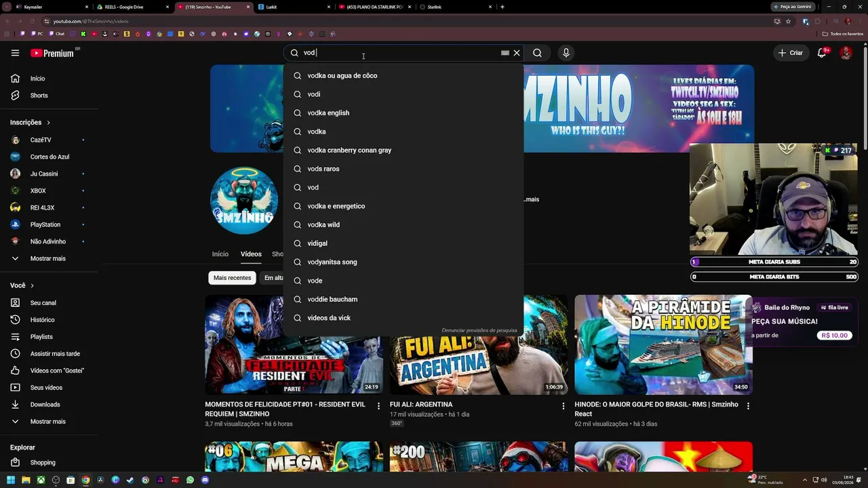Image resolution: width=868 pixels, height=488 pixels.
Task: Open the on-screen keyboard in search box
Action: click(505, 53)
